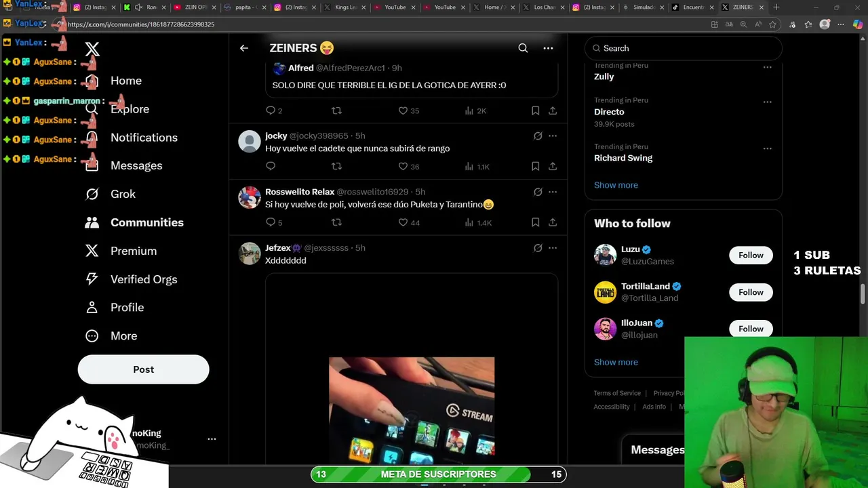Like jocky's post with 36 likes
This screenshot has width=868, height=488.
(x=403, y=166)
